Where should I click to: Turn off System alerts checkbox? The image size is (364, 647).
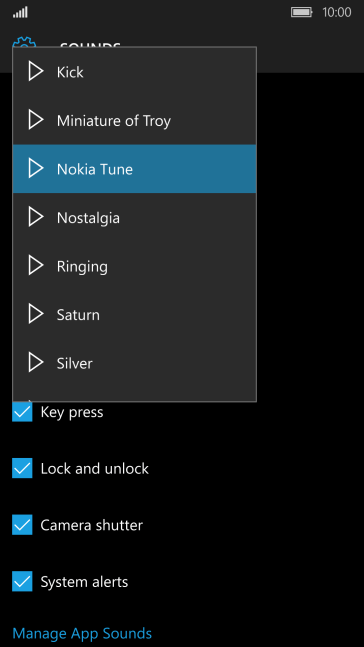(22, 581)
